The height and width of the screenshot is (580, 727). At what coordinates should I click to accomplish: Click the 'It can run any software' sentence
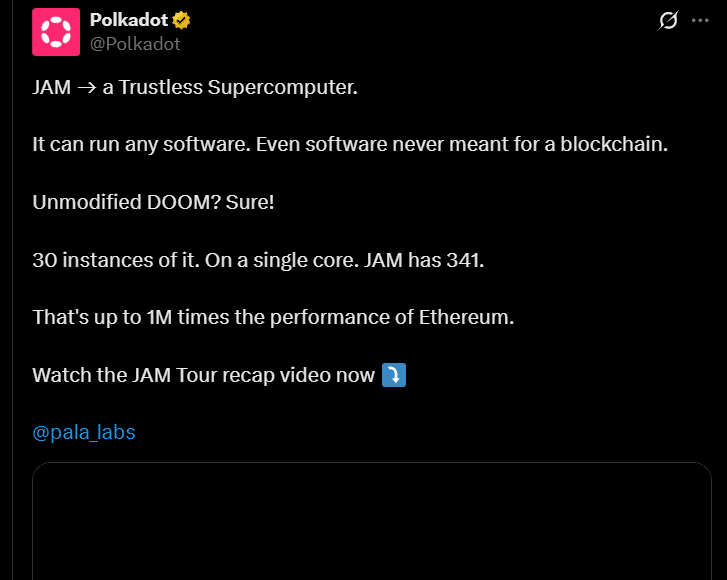click(x=141, y=145)
